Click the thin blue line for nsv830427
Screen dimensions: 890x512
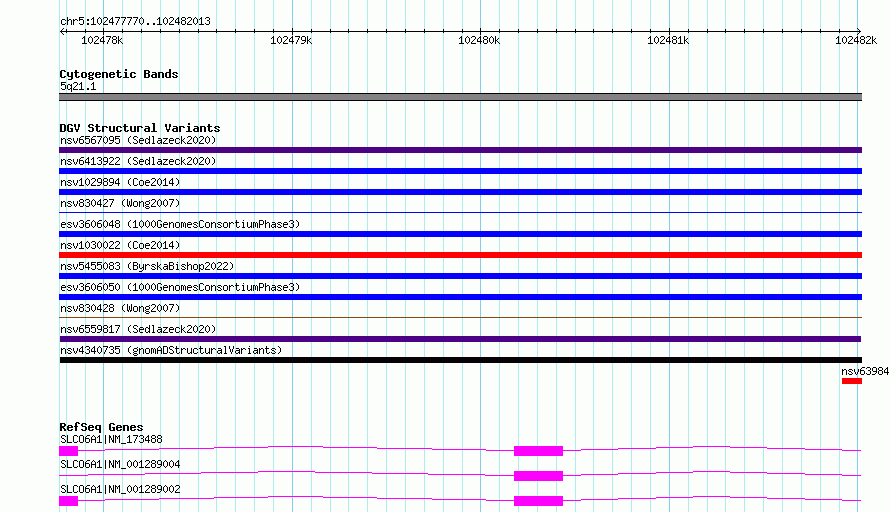tap(460, 212)
